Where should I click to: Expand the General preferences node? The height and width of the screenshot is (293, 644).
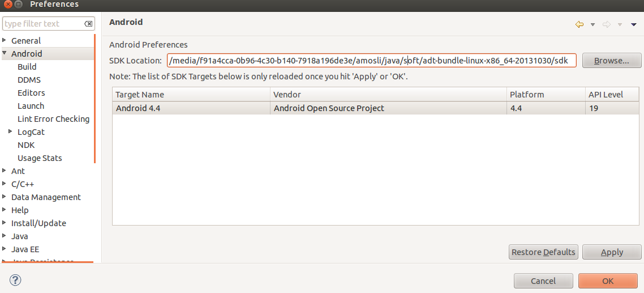tap(5, 40)
